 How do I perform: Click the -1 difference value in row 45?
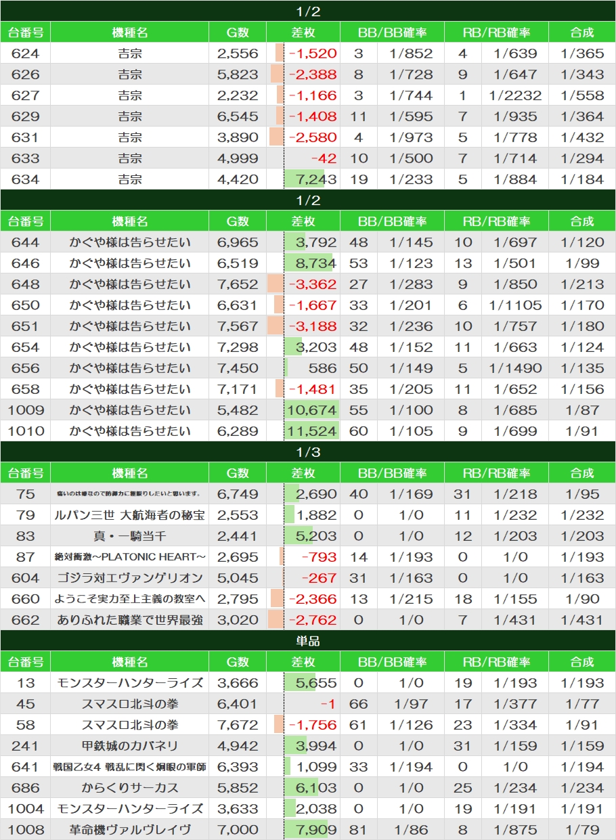328,704
